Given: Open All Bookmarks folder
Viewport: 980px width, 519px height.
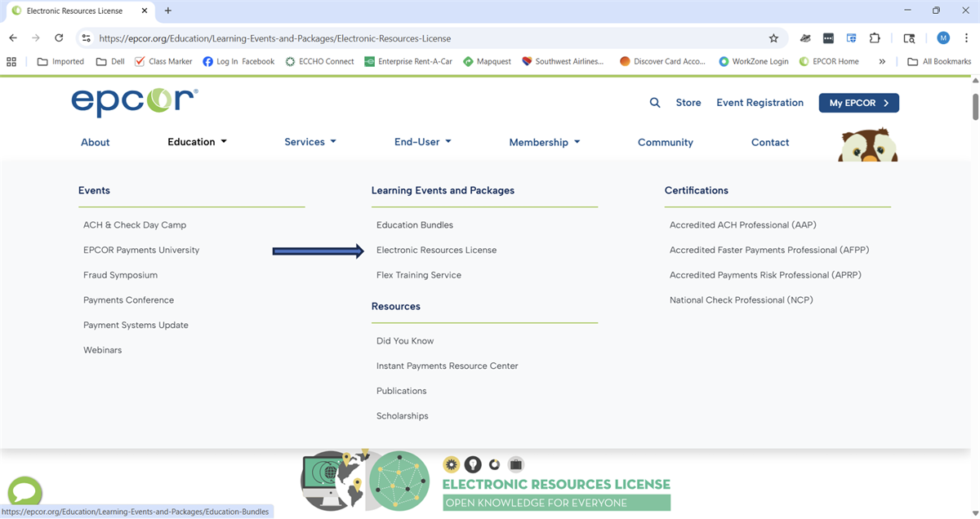Looking at the screenshot, I should (x=939, y=61).
